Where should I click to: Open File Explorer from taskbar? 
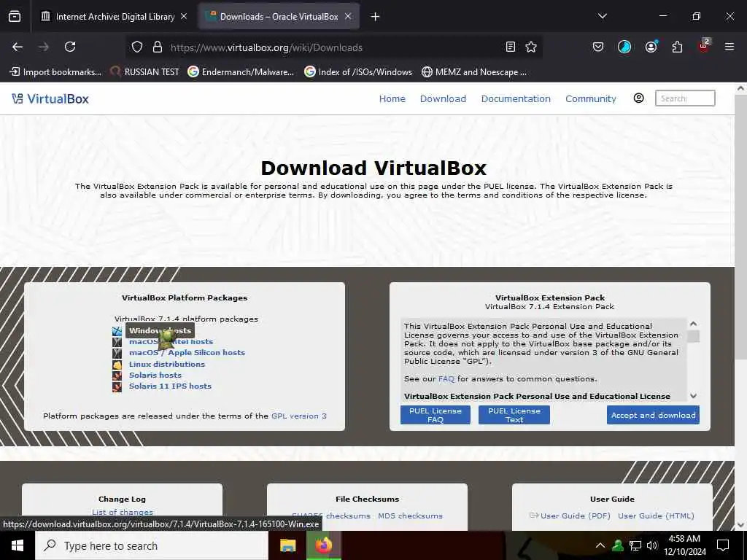pos(287,545)
